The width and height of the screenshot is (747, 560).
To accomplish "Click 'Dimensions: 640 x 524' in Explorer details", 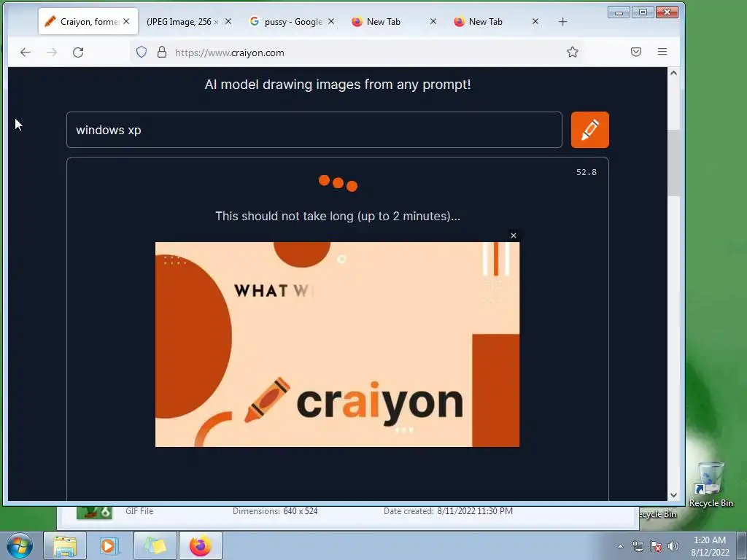I will tap(275, 511).
